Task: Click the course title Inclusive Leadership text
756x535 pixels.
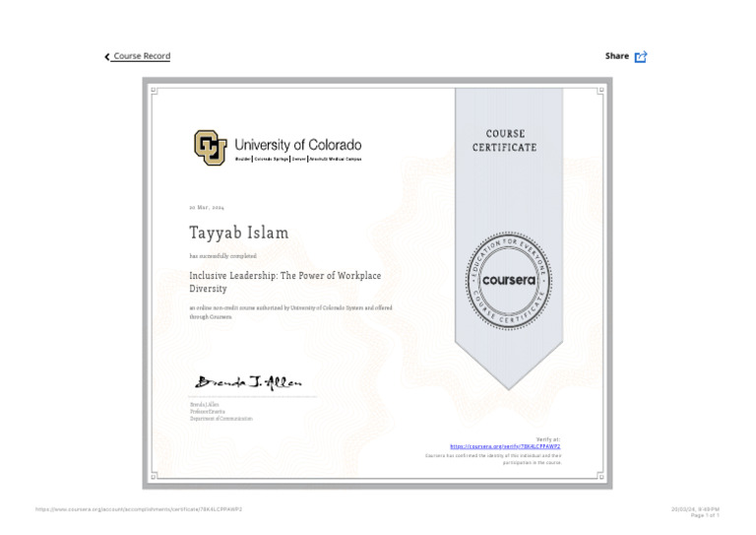Action: point(284,282)
